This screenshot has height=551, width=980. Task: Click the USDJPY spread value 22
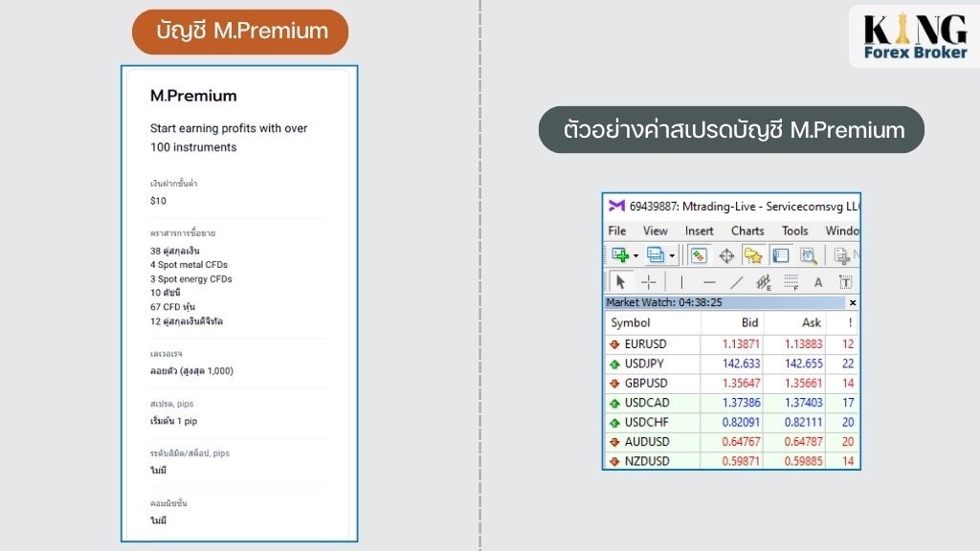click(x=848, y=364)
